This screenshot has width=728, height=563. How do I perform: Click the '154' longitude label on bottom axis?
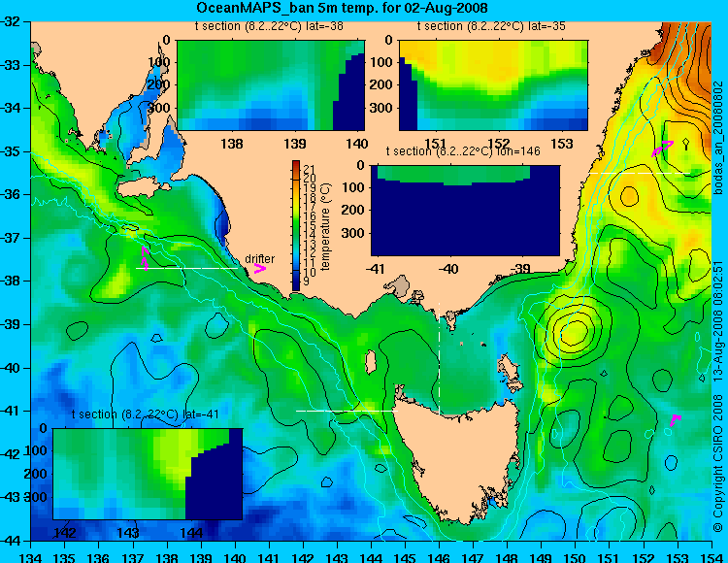point(711,557)
